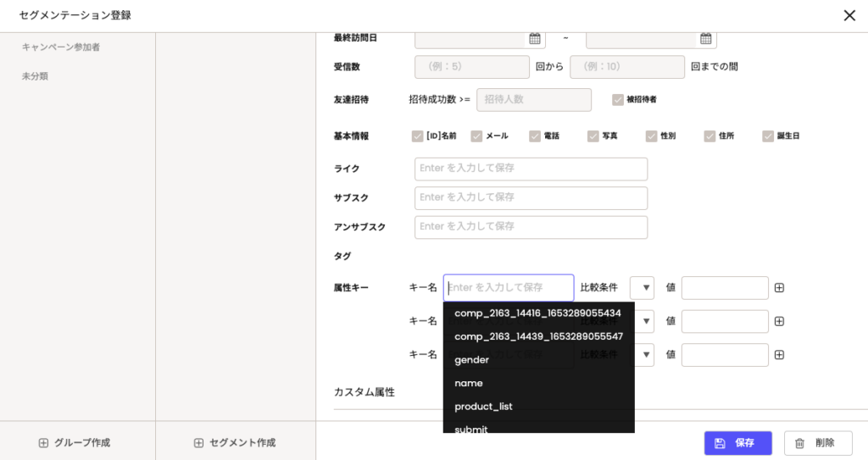Screen dimensions: 868x460
Task: Click plus icon beside third attribute key row
Action: point(779,355)
